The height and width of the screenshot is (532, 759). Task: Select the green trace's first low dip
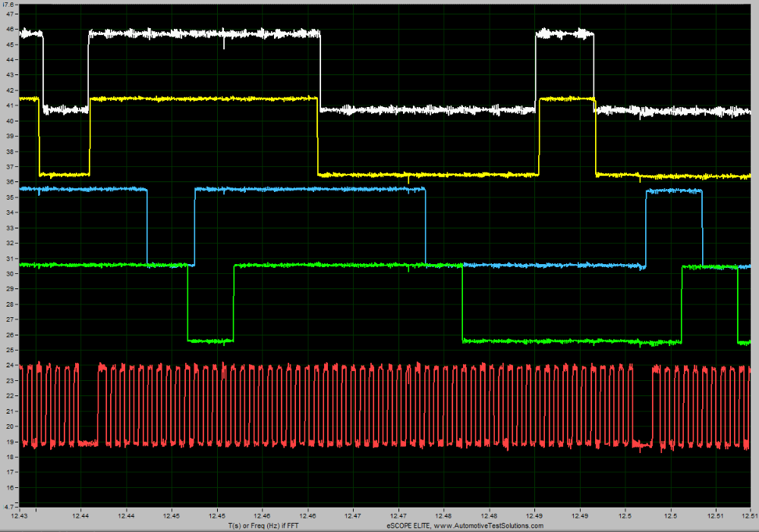[x=210, y=341]
